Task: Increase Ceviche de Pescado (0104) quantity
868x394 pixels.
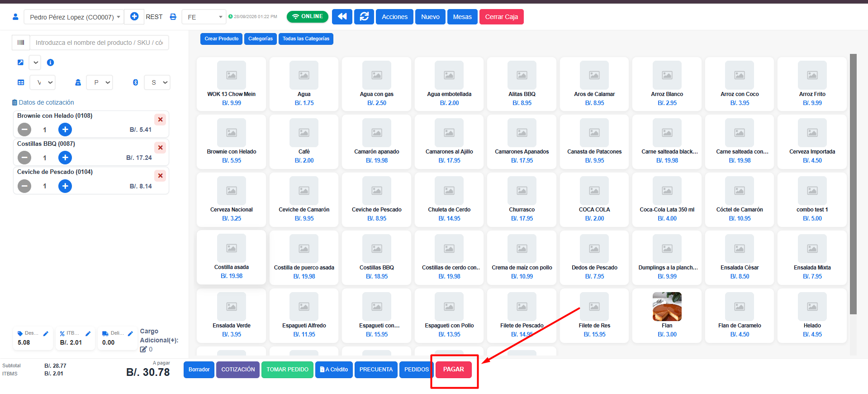Action: pyautogui.click(x=65, y=186)
